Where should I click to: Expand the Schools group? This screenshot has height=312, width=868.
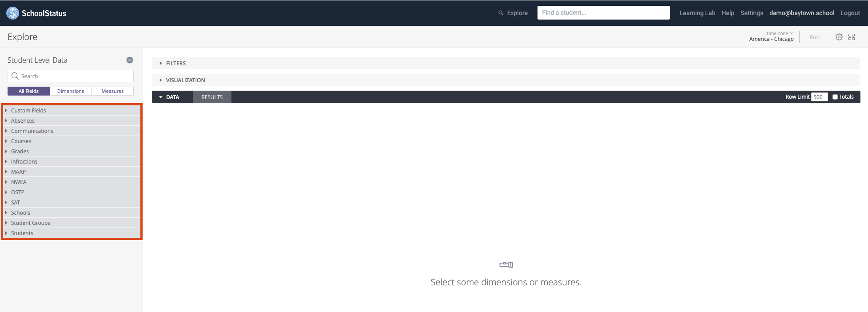pos(72,212)
